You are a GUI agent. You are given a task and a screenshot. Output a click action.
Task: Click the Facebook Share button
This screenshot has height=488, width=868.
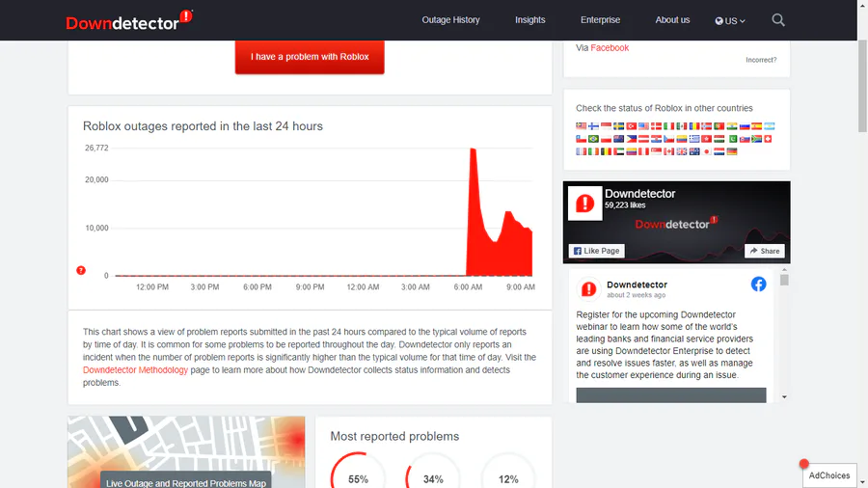tap(765, 251)
